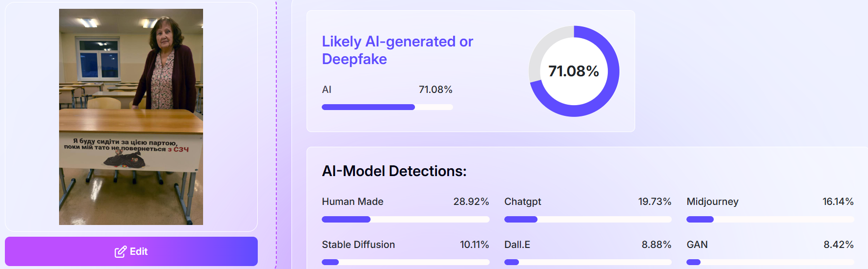868x269 pixels.
Task: Click the 'Midjourney' model label
Action: [712, 202]
